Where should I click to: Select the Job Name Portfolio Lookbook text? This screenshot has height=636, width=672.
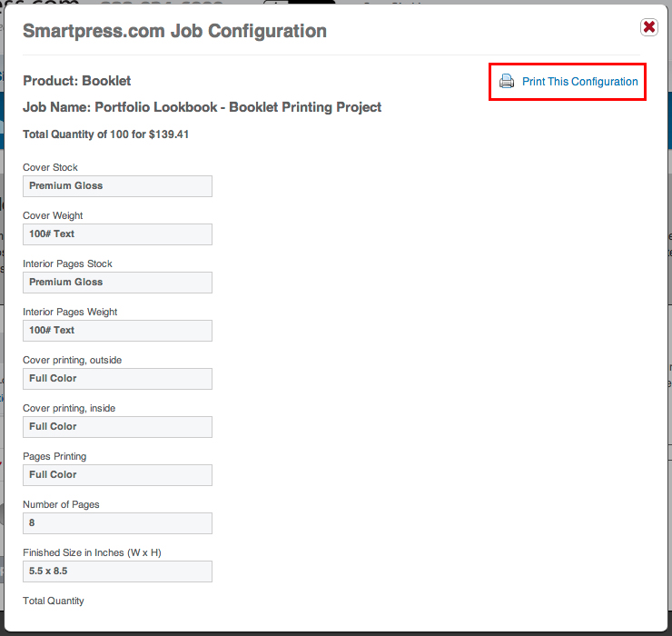point(202,107)
